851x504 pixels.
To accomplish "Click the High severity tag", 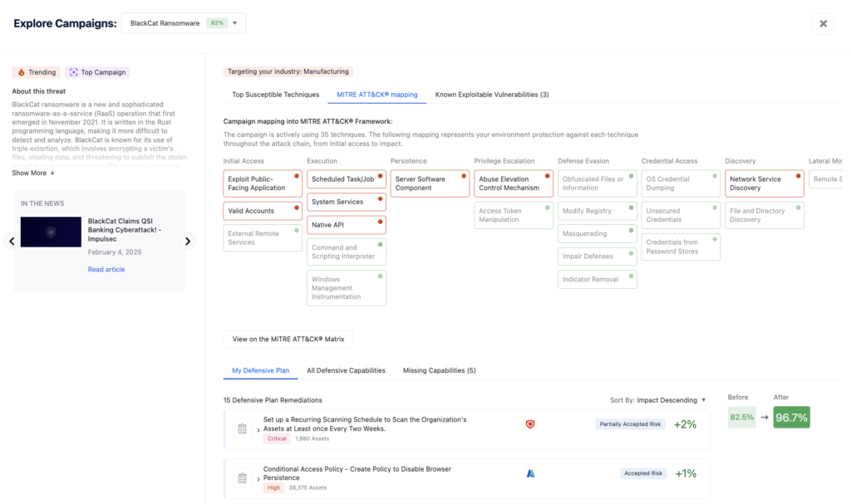I will coord(273,487).
